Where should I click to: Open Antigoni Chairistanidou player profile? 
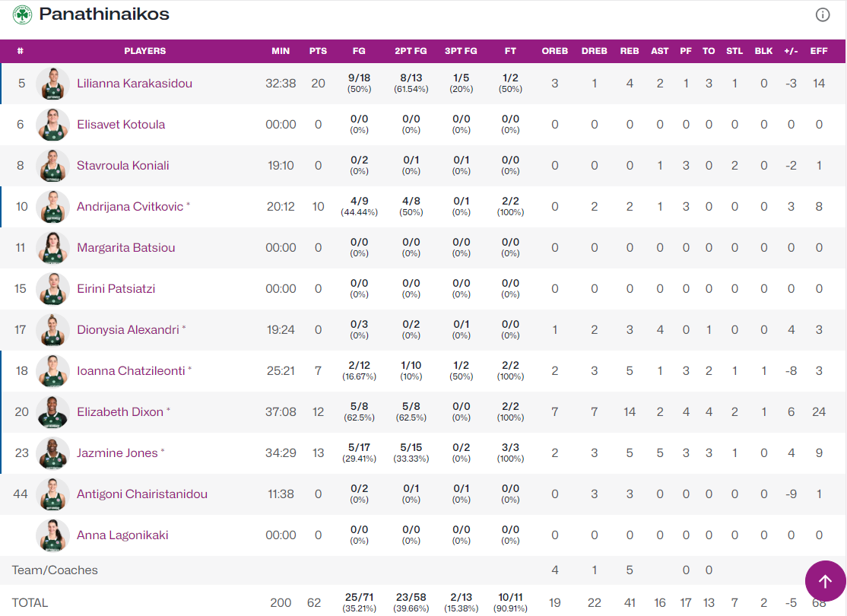142,494
